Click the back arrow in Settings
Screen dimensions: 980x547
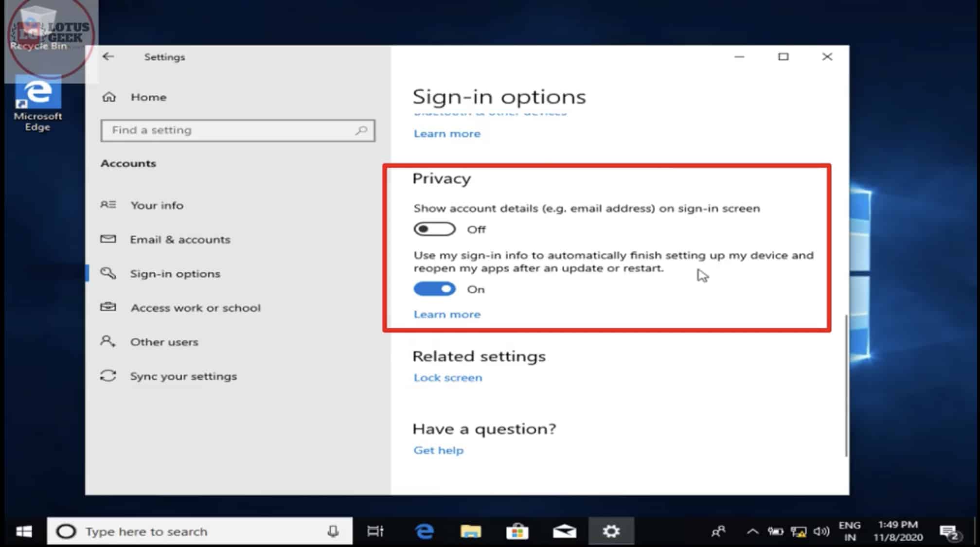click(108, 56)
